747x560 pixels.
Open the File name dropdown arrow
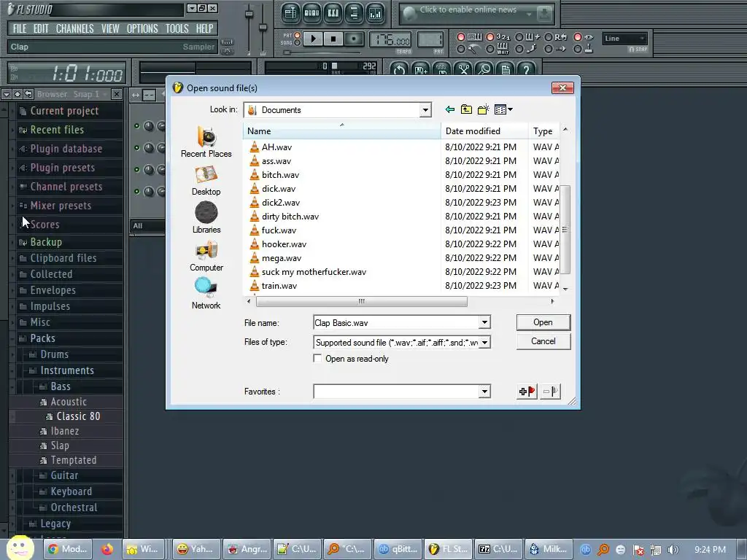click(x=484, y=322)
